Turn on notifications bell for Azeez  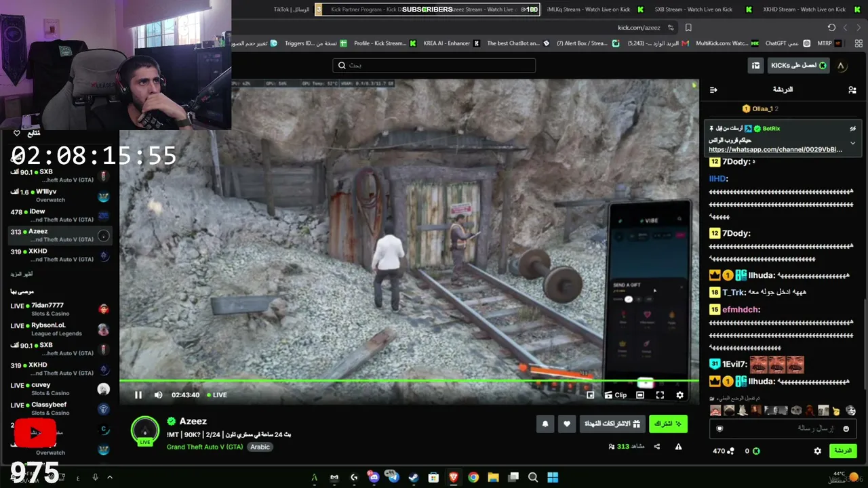point(545,424)
